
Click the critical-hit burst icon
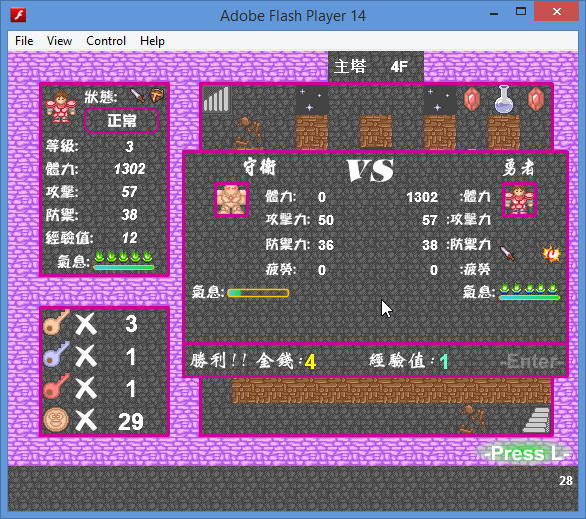[552, 254]
